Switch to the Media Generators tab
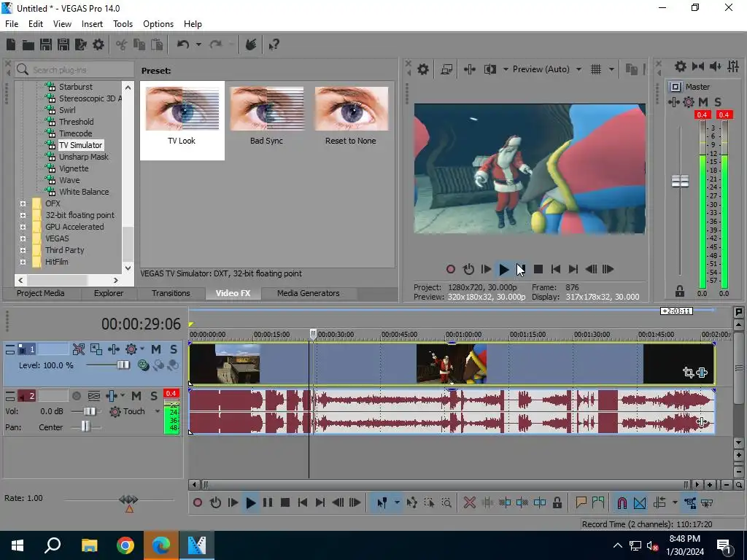 pos(309,293)
